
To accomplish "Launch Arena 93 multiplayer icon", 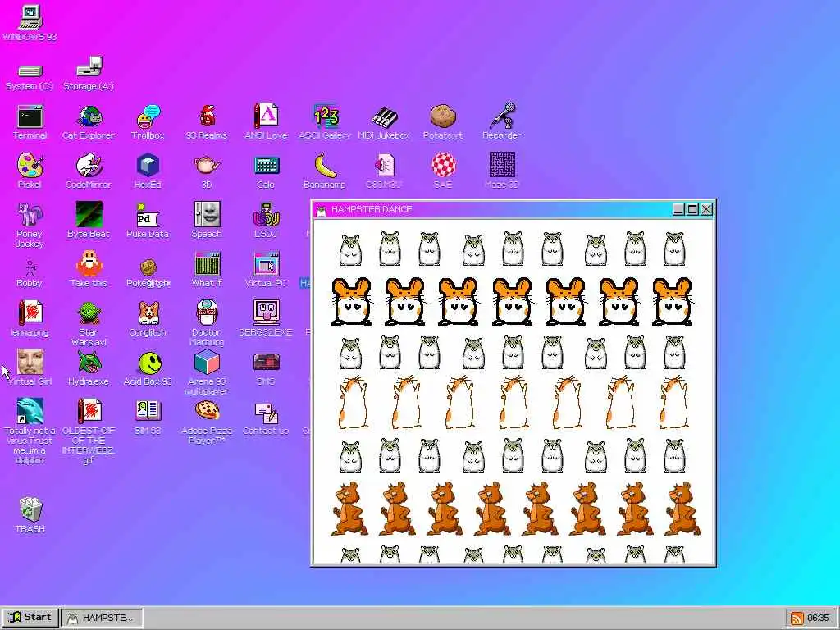I will click(207, 362).
